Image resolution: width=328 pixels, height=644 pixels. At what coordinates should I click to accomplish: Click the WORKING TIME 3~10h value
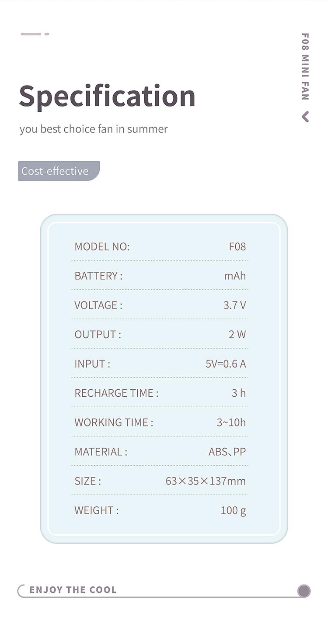pos(231,422)
